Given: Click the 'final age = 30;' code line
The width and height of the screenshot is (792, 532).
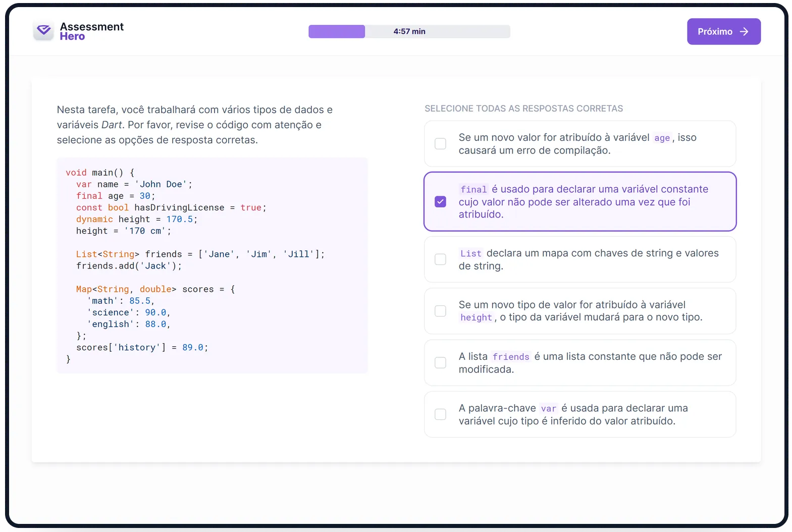Looking at the screenshot, I should [x=116, y=196].
